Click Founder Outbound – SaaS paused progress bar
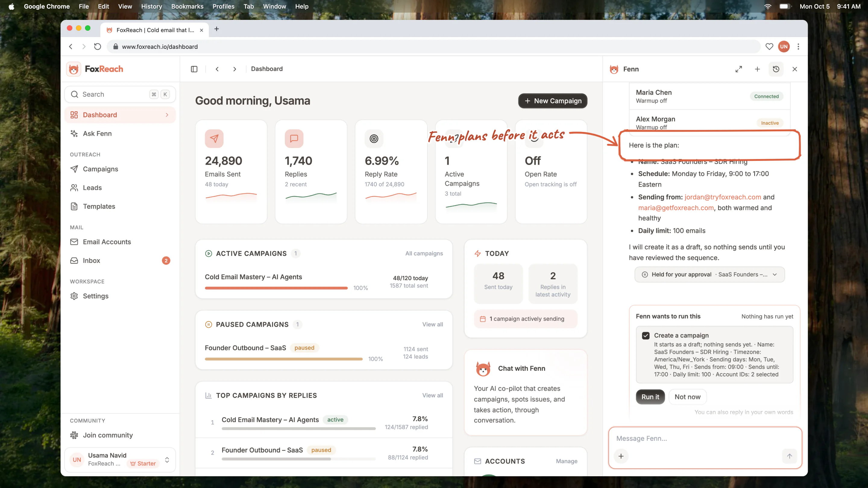 click(284, 359)
